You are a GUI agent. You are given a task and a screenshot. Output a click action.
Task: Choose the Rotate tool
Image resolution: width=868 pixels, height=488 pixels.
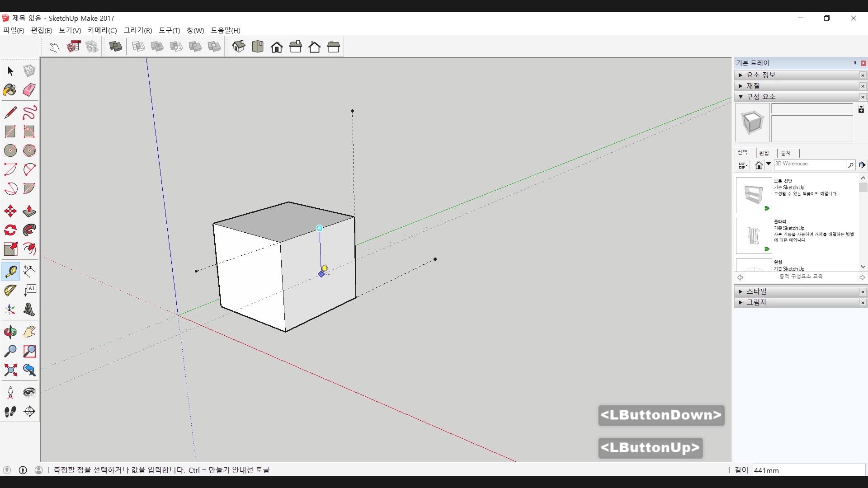10,230
